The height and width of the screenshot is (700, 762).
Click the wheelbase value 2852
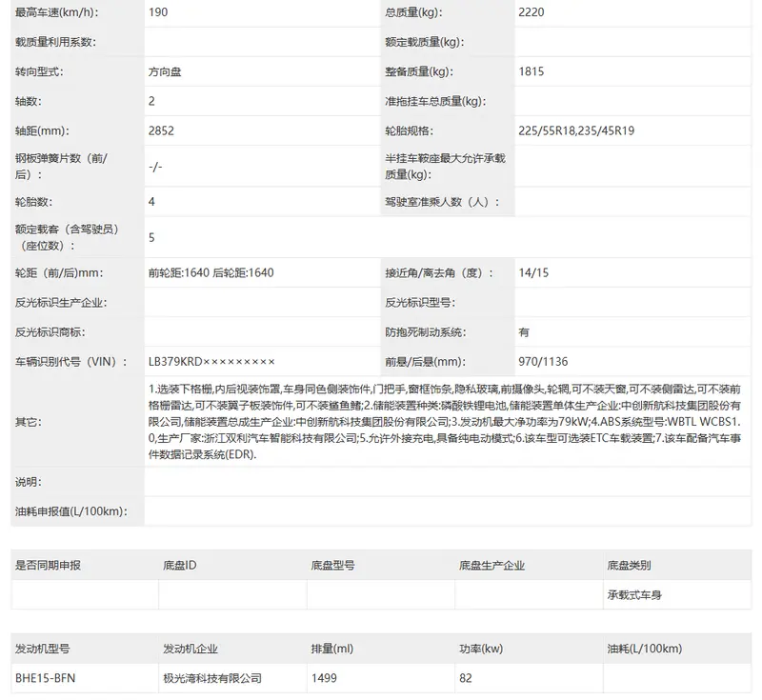pyautogui.click(x=162, y=130)
